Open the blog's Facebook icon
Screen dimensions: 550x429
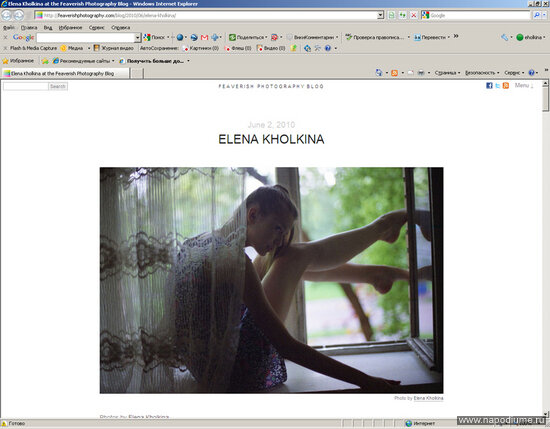coord(489,85)
